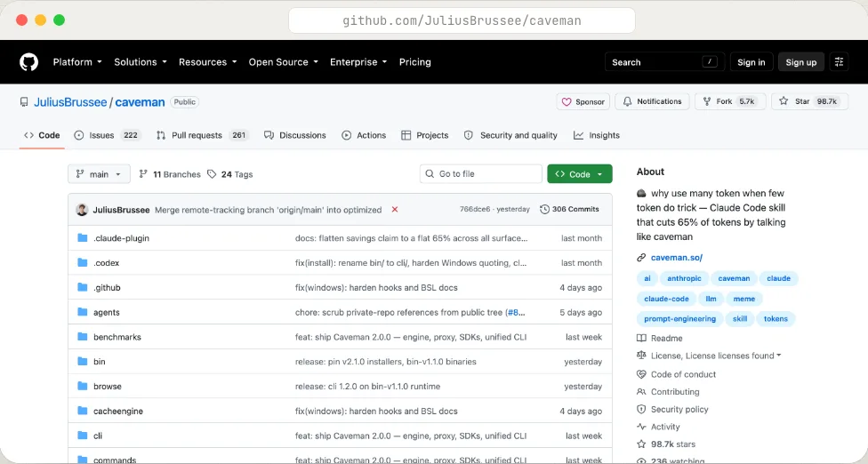Open Security and quality tab
Viewport: 868px width, 464px height.
[x=510, y=135]
